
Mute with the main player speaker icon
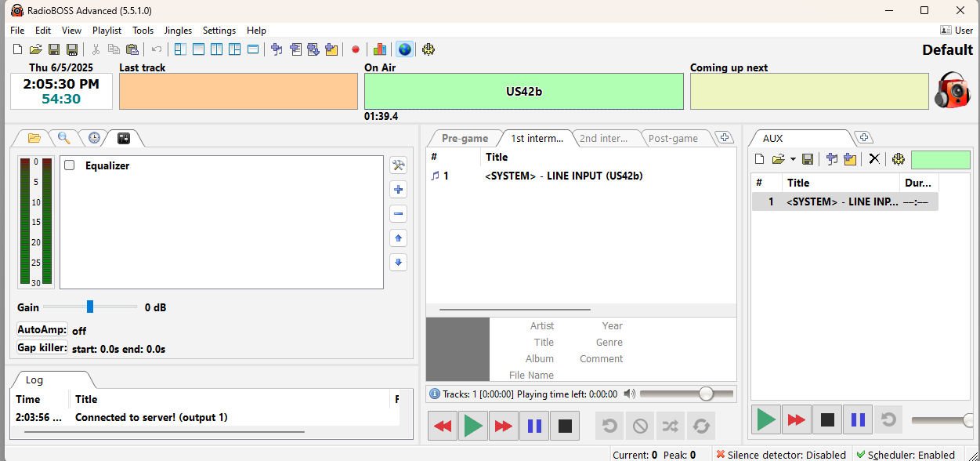629,394
